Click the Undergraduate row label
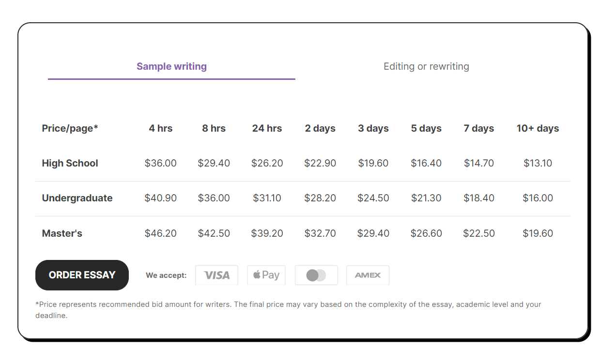The width and height of the screenshot is (615, 364). coord(77,198)
